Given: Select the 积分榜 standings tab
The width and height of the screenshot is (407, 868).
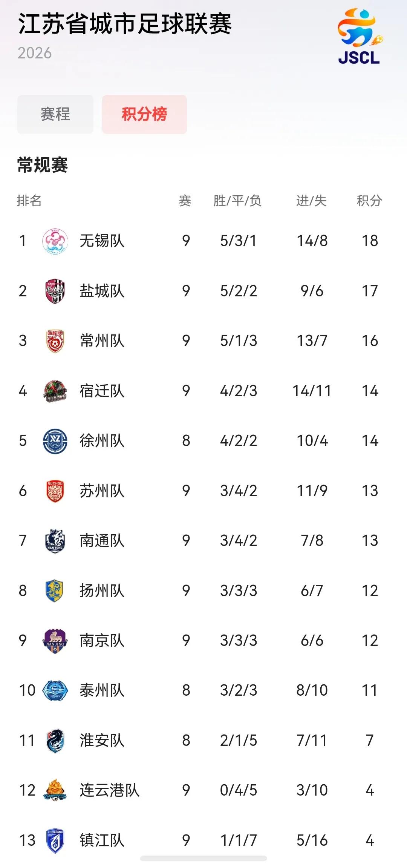Looking at the screenshot, I should coord(144,114).
